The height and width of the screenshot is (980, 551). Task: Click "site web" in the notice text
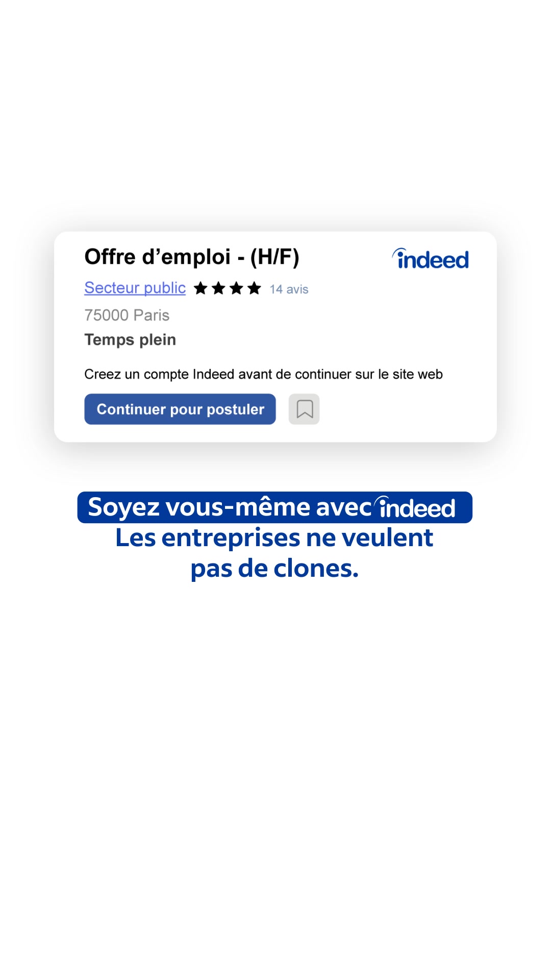[417, 374]
